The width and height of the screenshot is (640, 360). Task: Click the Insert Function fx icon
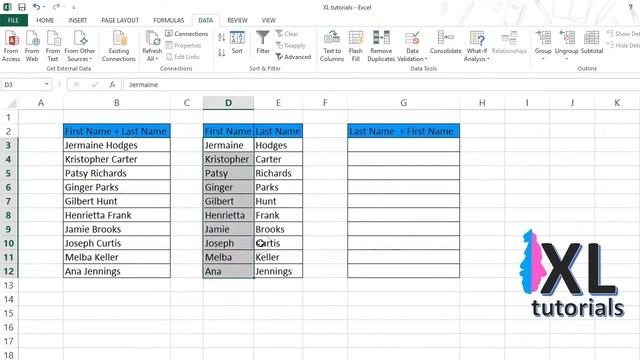coord(112,84)
